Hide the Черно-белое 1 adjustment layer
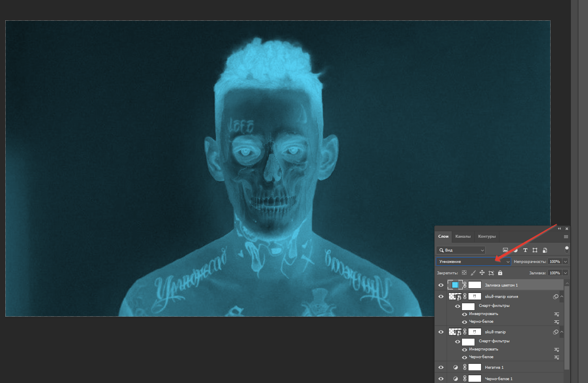Image resolution: width=588 pixels, height=383 pixels. click(441, 379)
